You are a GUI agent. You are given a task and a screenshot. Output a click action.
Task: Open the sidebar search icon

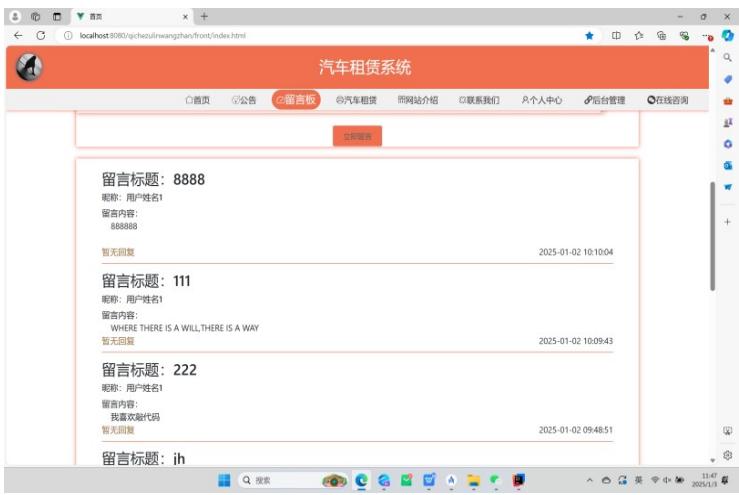click(x=727, y=58)
